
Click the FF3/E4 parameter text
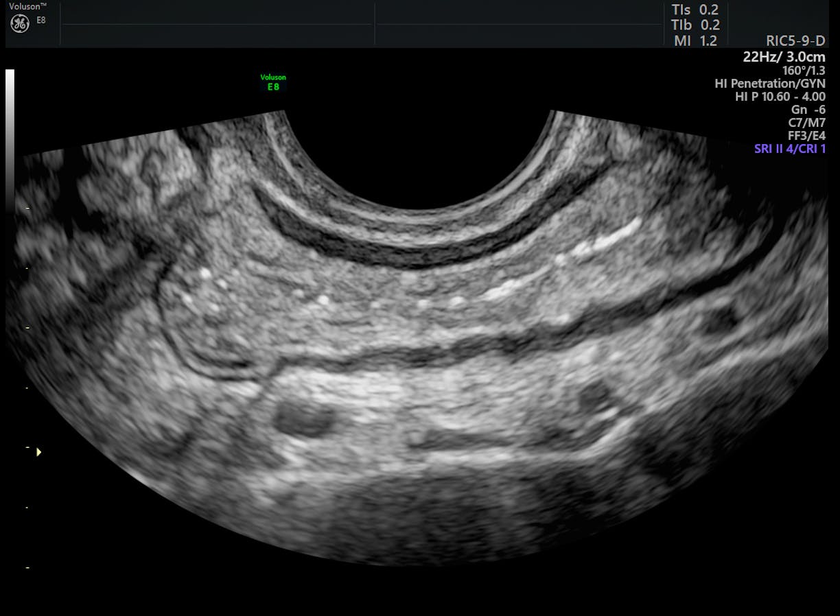point(806,136)
